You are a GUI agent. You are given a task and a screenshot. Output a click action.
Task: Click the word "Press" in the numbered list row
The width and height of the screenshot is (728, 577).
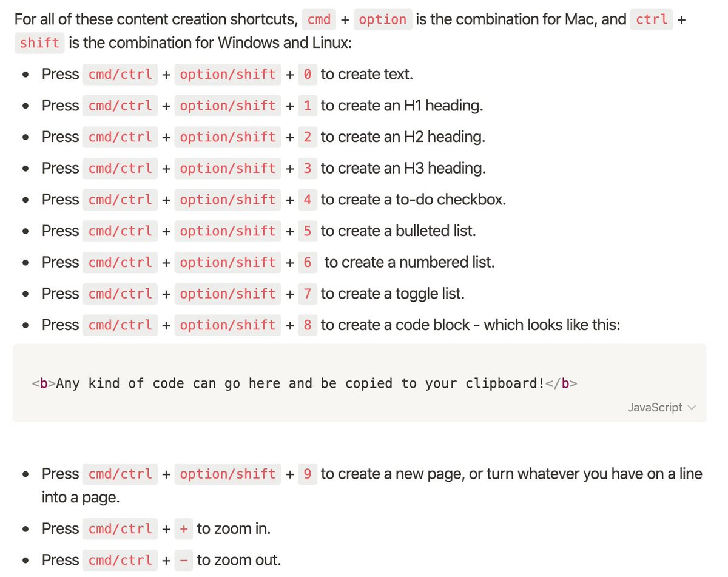coord(60,263)
